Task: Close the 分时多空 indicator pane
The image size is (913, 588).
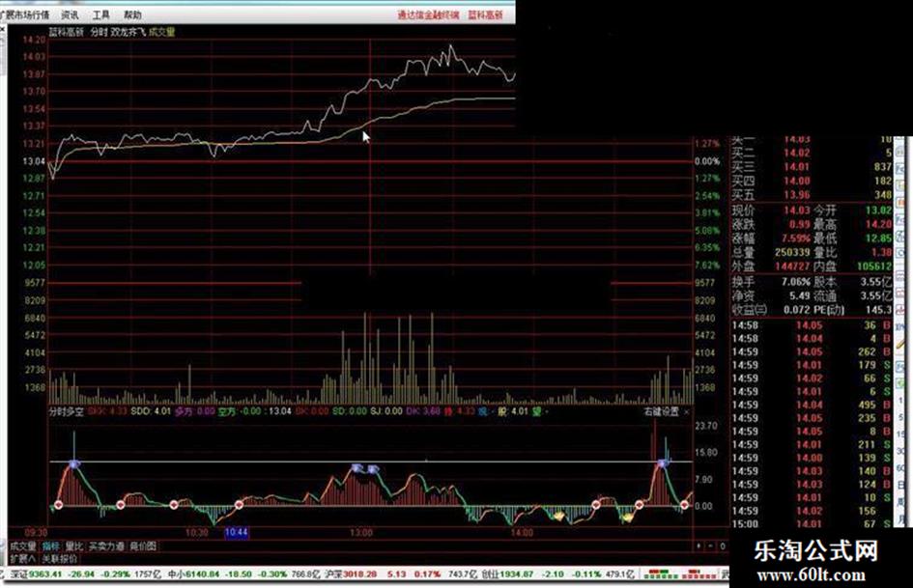Action: (x=687, y=411)
